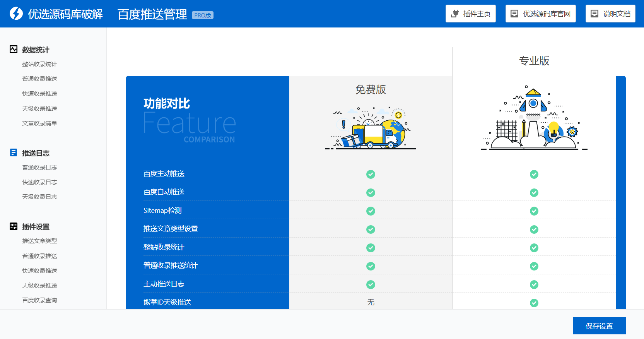Click free version checkmark for 百度自动推送

click(371, 192)
